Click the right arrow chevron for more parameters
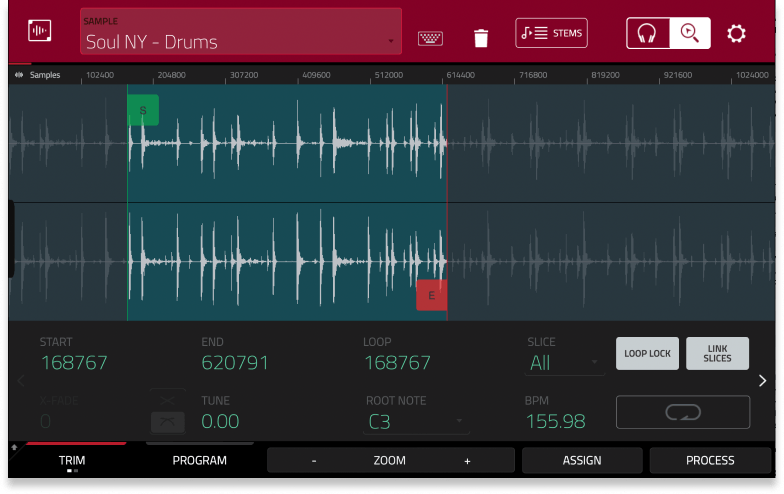The width and height of the screenshot is (784, 494). click(x=762, y=381)
